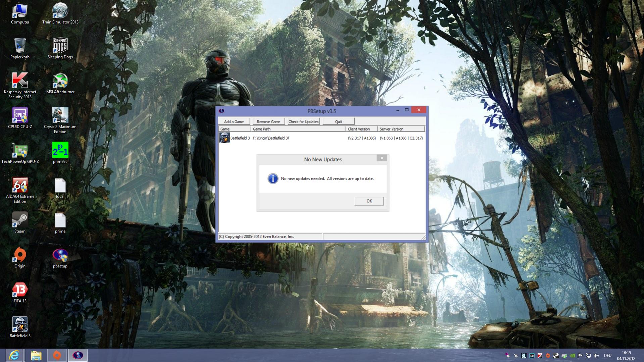
Task: Click the network tray icon
Action: (x=588, y=356)
